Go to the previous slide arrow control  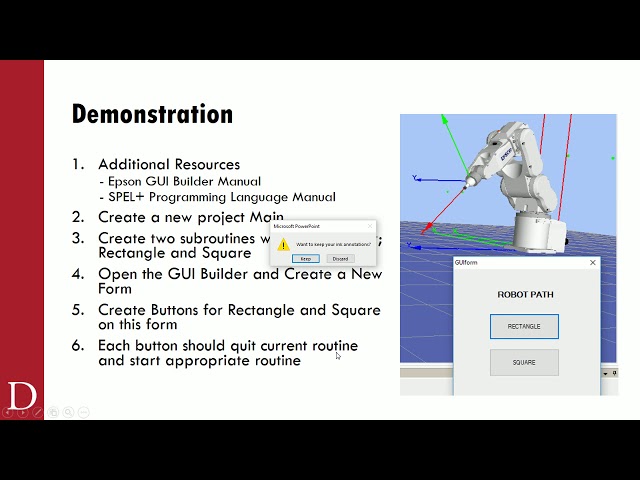point(7,412)
